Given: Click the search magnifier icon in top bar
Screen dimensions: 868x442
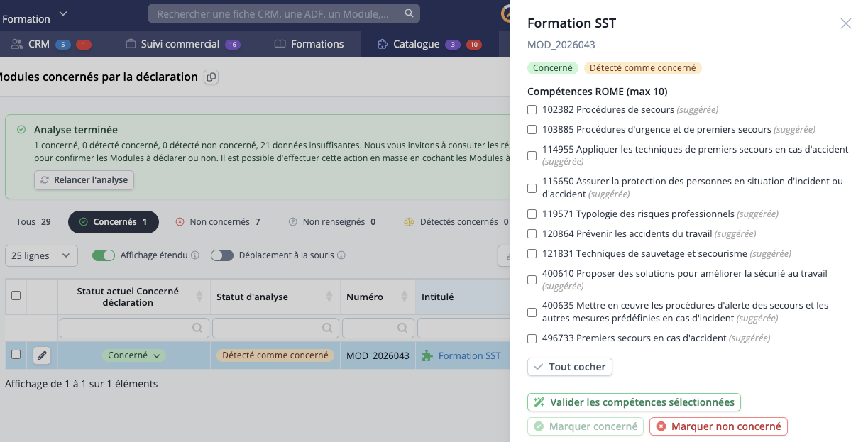Looking at the screenshot, I should [x=409, y=13].
